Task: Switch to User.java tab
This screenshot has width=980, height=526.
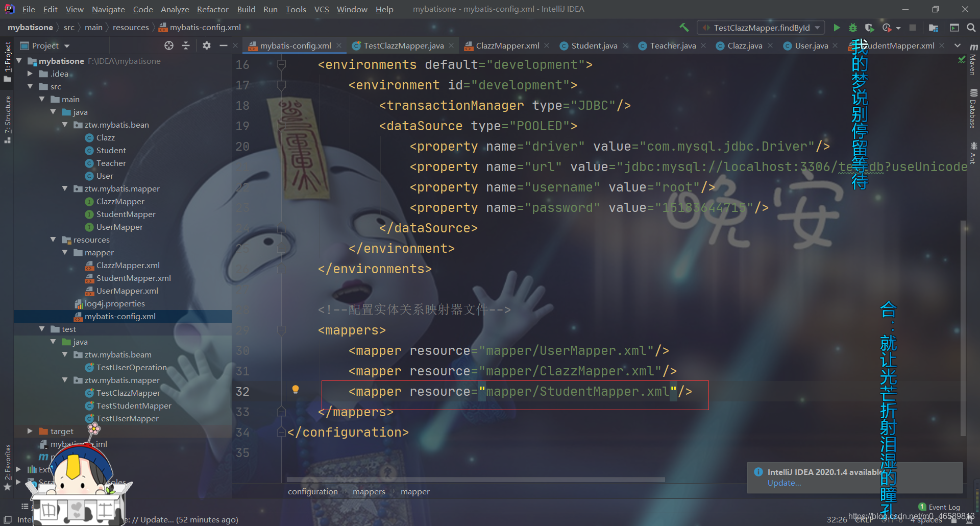Action: tap(811, 45)
